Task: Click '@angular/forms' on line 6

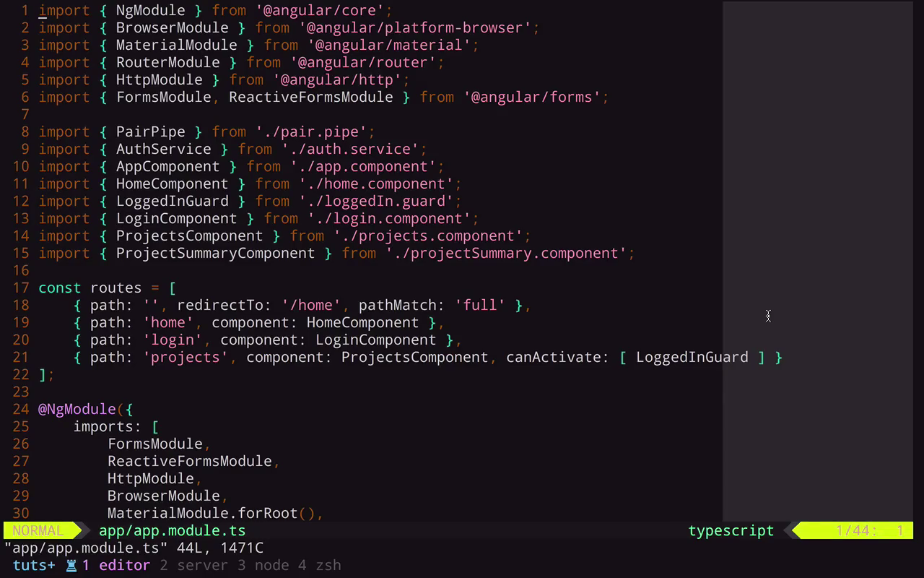Action: pos(532,97)
